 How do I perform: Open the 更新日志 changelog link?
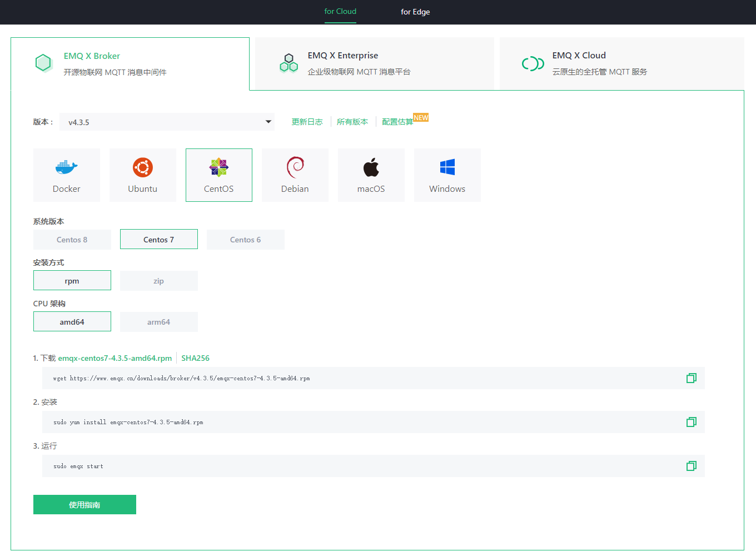[307, 122]
